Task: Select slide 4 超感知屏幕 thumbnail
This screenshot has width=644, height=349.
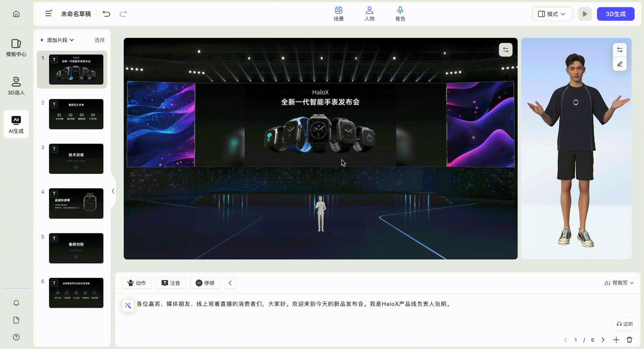Action: (76, 203)
